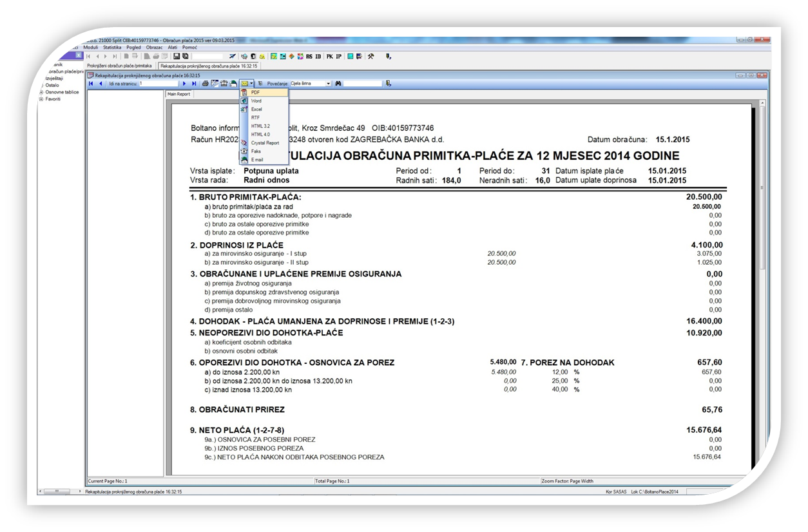Export the report to Excel
This screenshot has width=808, height=532.
(x=258, y=109)
